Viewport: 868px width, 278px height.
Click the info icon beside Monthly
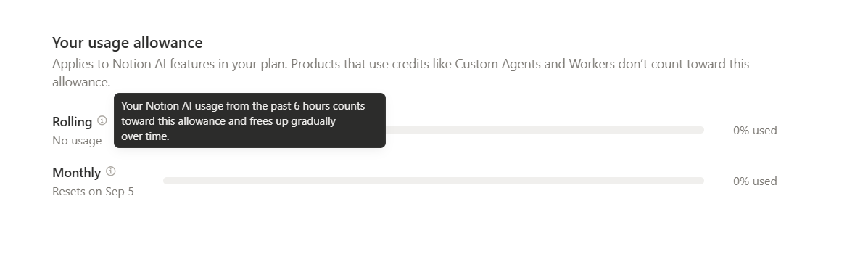(111, 171)
